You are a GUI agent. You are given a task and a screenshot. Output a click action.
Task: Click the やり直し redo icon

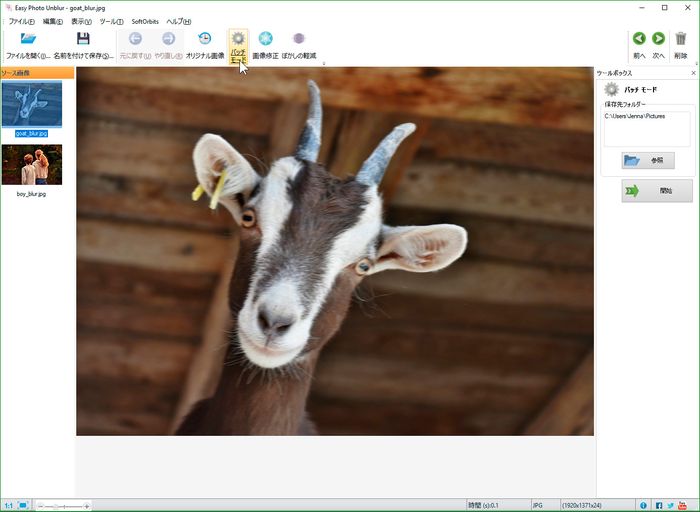168,39
